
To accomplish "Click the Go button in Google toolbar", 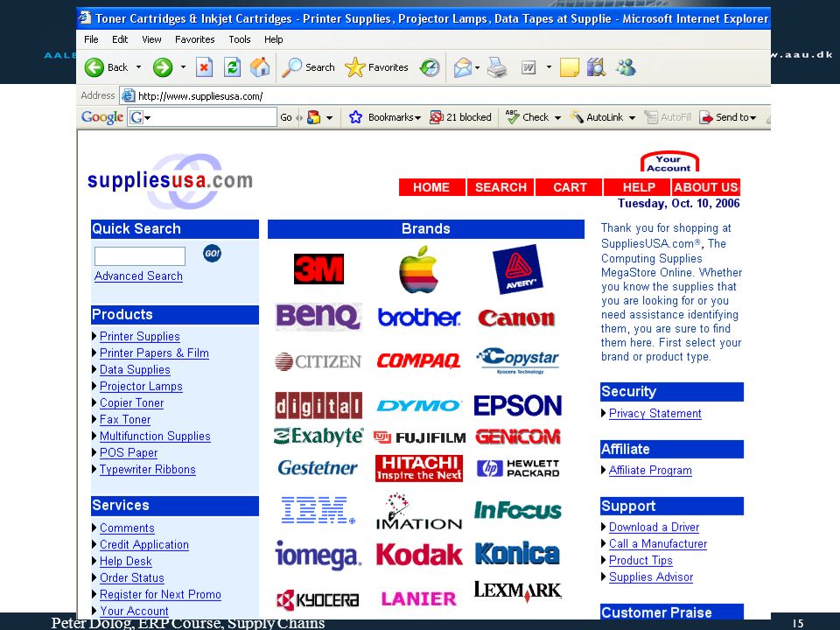I will [286, 117].
